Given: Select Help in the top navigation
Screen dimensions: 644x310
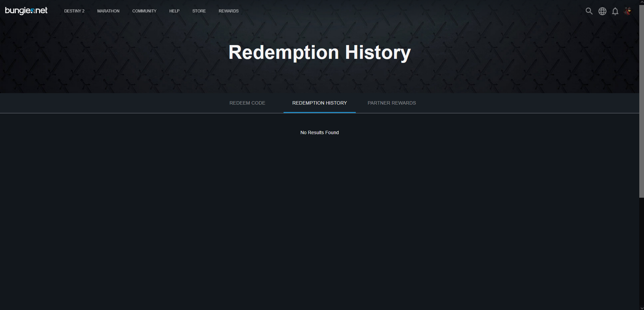Looking at the screenshot, I should (x=174, y=11).
